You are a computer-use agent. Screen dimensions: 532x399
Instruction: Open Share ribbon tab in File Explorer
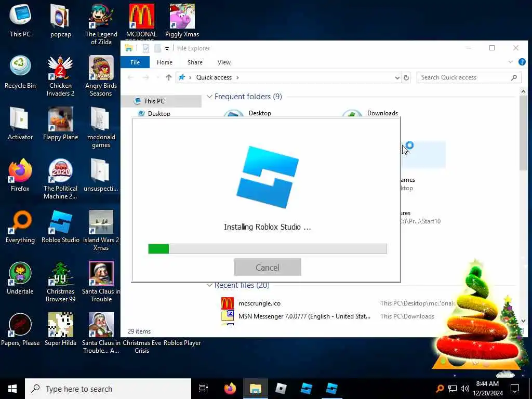(195, 62)
